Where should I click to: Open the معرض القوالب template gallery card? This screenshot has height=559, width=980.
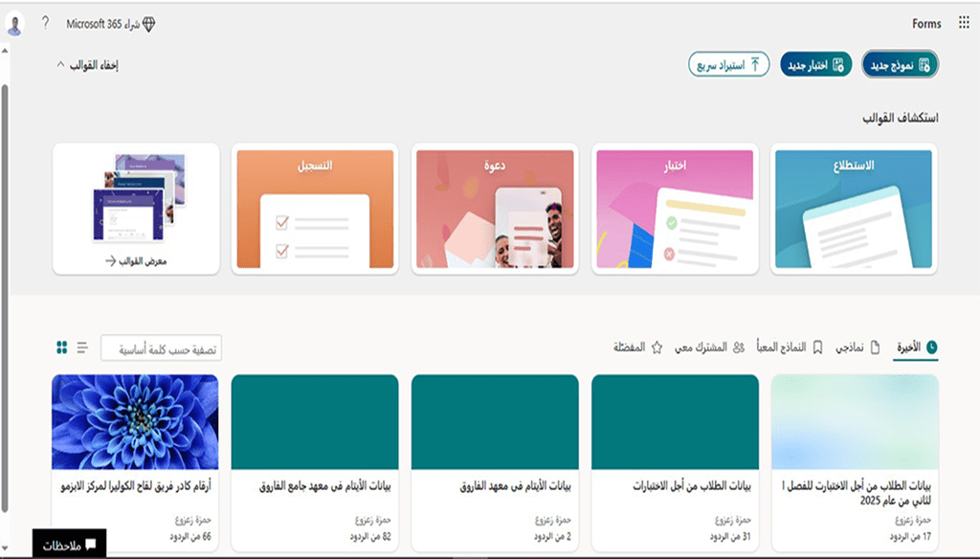pos(136,209)
